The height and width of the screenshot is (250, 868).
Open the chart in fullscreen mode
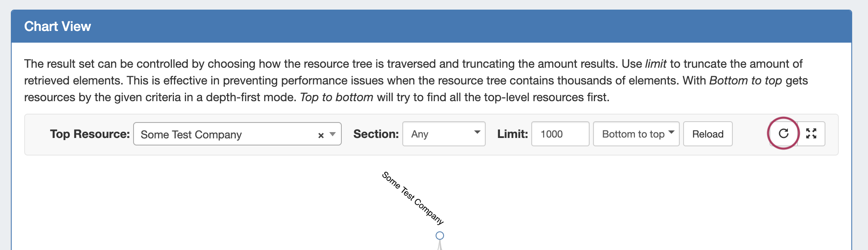811,134
